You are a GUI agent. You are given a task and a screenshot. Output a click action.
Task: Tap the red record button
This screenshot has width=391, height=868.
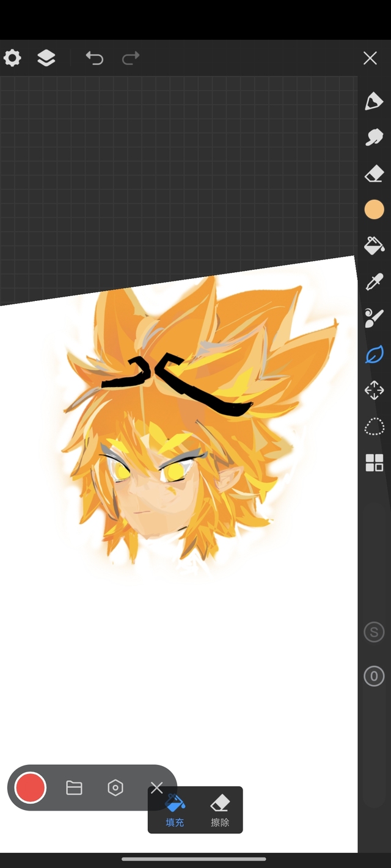30,787
